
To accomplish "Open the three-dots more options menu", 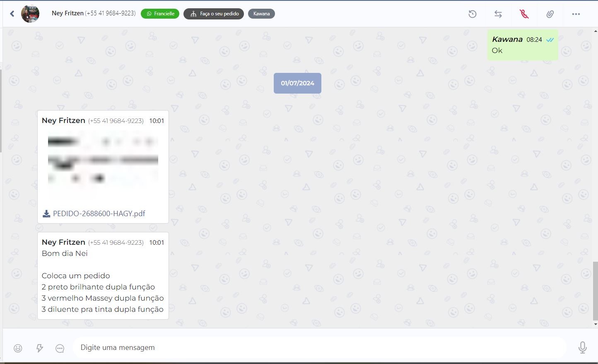I will point(576,14).
